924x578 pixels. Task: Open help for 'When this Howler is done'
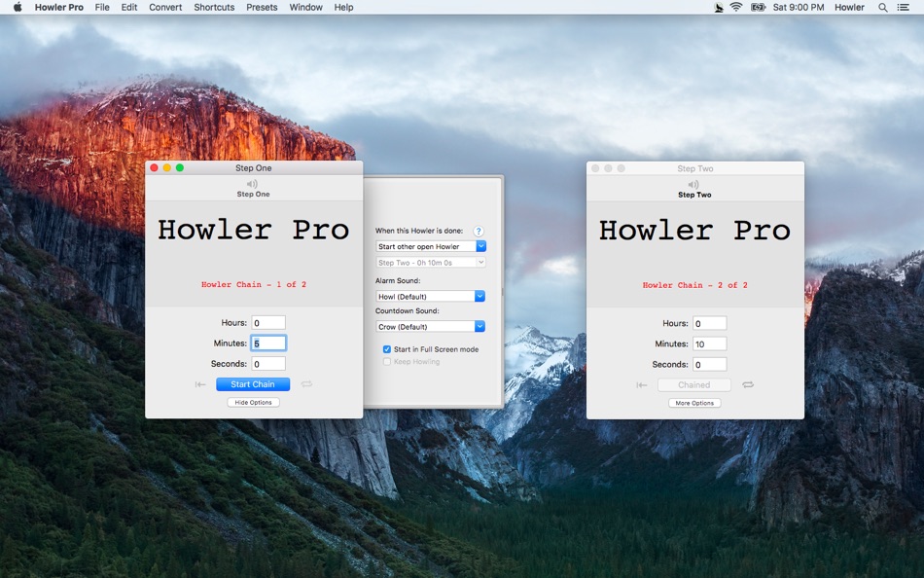(x=479, y=232)
